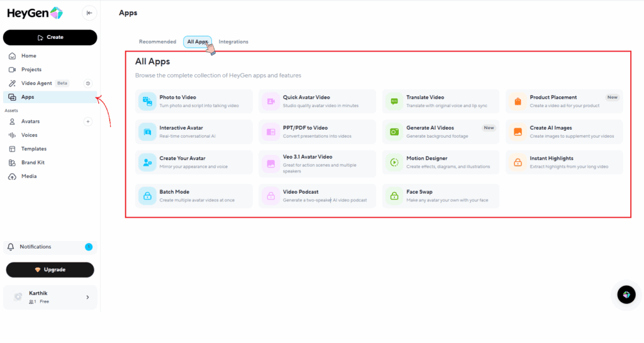This screenshot has width=644, height=343.
Task: Click the Motion Designer play icon
Action: coord(394,162)
